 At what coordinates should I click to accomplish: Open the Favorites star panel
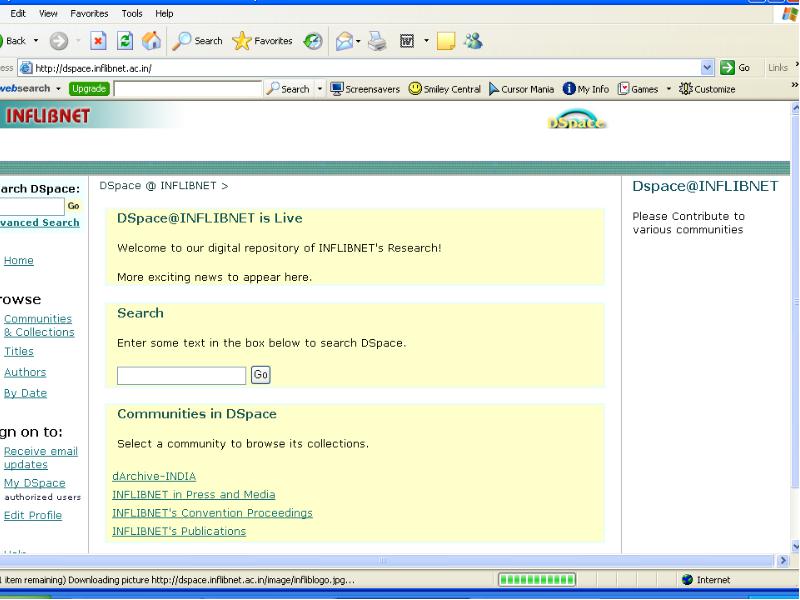262,41
